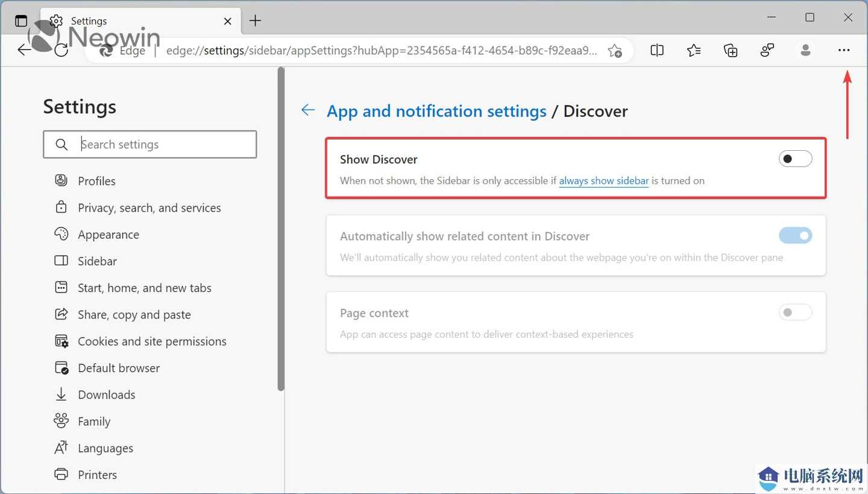868x494 pixels.
Task: Maximize the browser window
Action: 810,17
